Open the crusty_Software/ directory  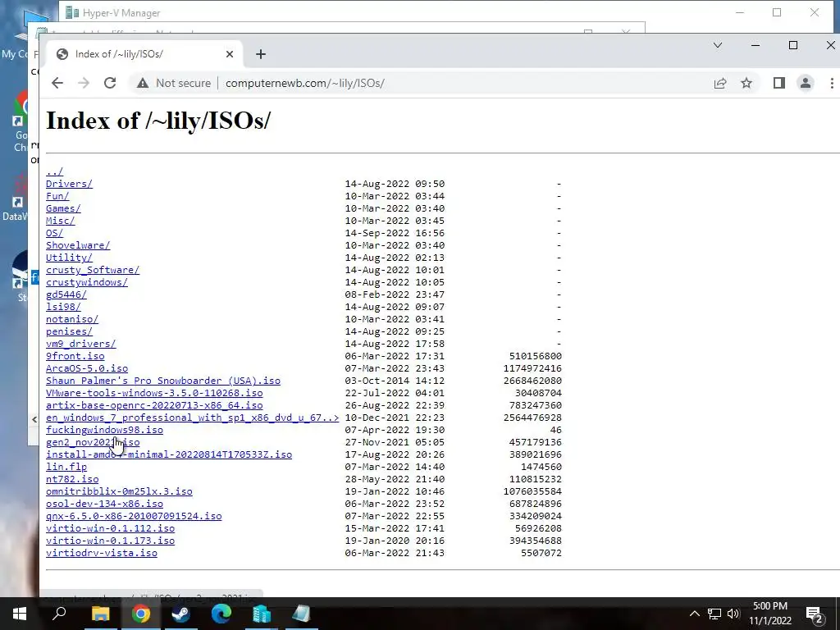point(93,270)
